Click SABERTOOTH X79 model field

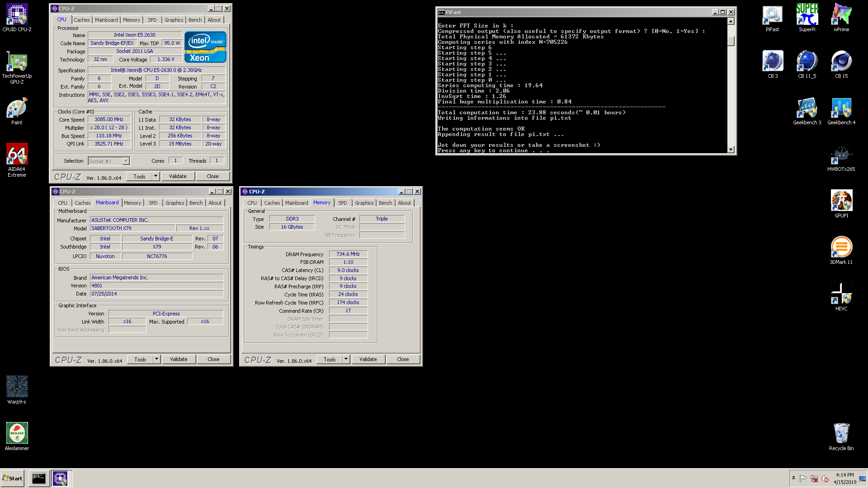click(132, 228)
